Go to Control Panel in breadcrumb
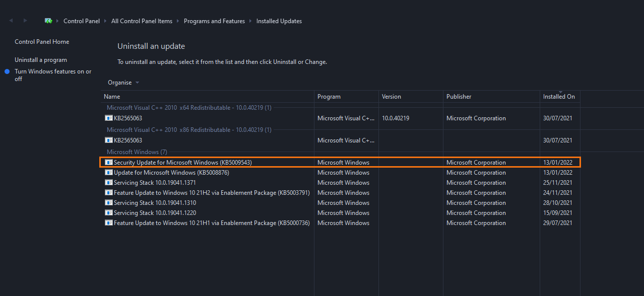 pos(82,21)
